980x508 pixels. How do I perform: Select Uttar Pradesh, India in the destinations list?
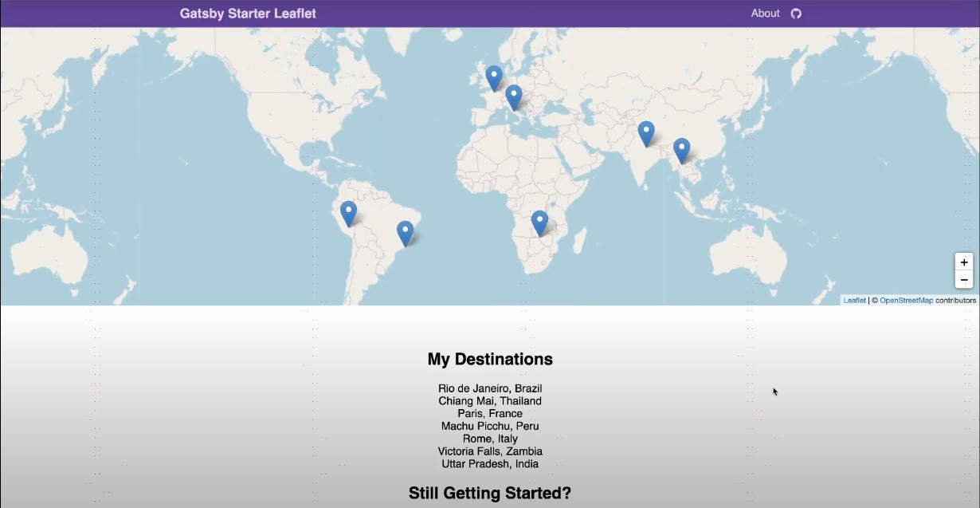[490, 463]
